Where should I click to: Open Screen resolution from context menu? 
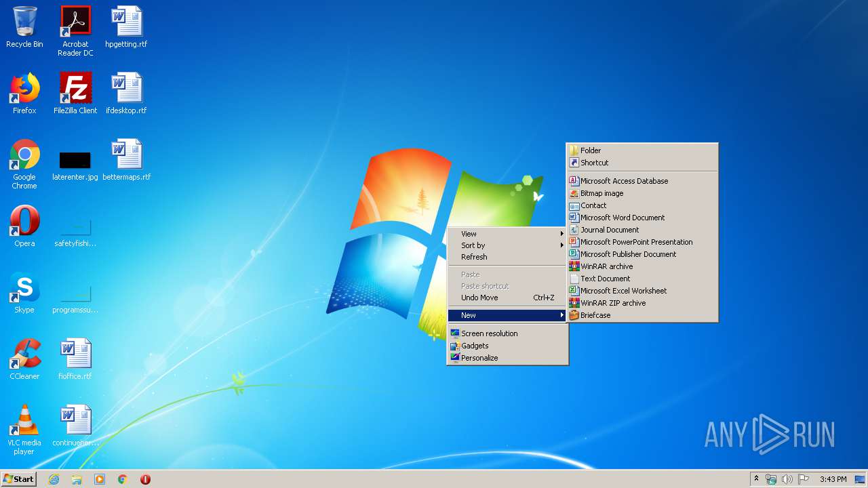[x=507, y=333]
